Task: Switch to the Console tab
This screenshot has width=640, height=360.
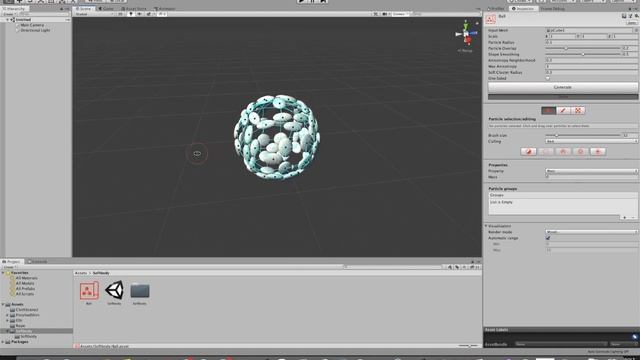Action: pyautogui.click(x=37, y=262)
